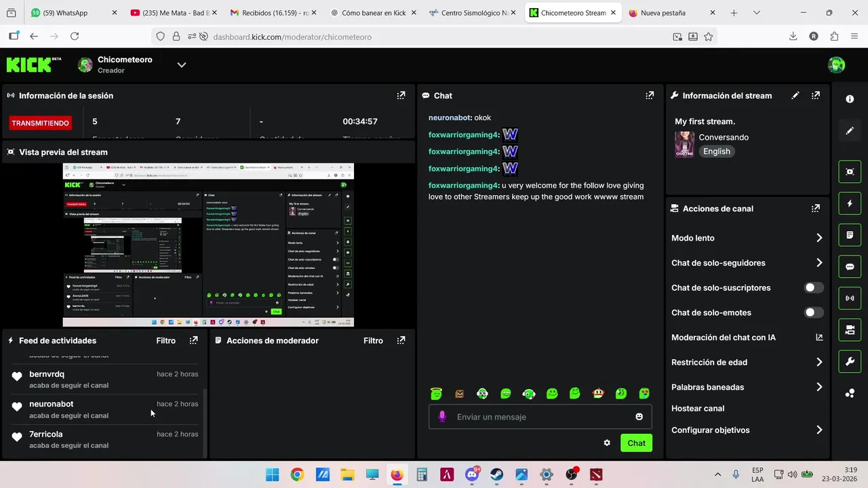Open Filtro in Acciones de moderador
The width and height of the screenshot is (868, 488).
[x=373, y=340]
